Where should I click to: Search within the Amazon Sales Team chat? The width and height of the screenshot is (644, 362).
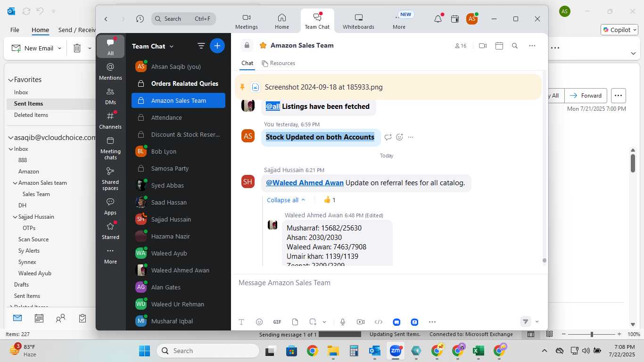515,46
